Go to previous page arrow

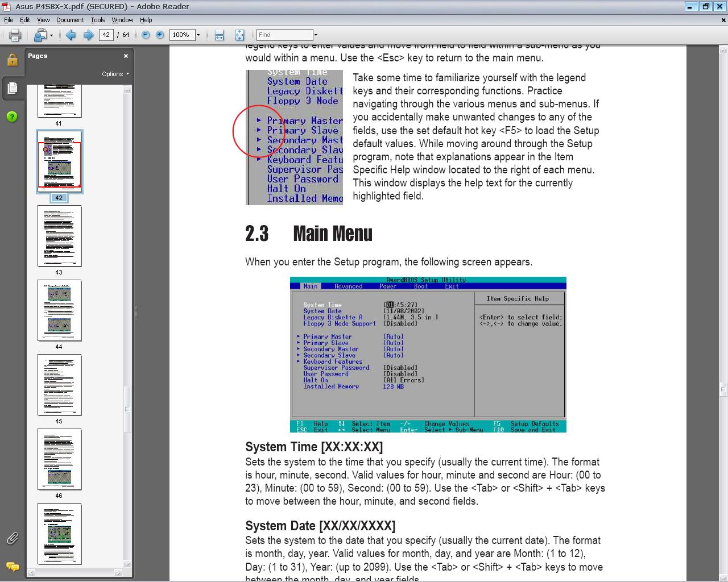(x=71, y=35)
